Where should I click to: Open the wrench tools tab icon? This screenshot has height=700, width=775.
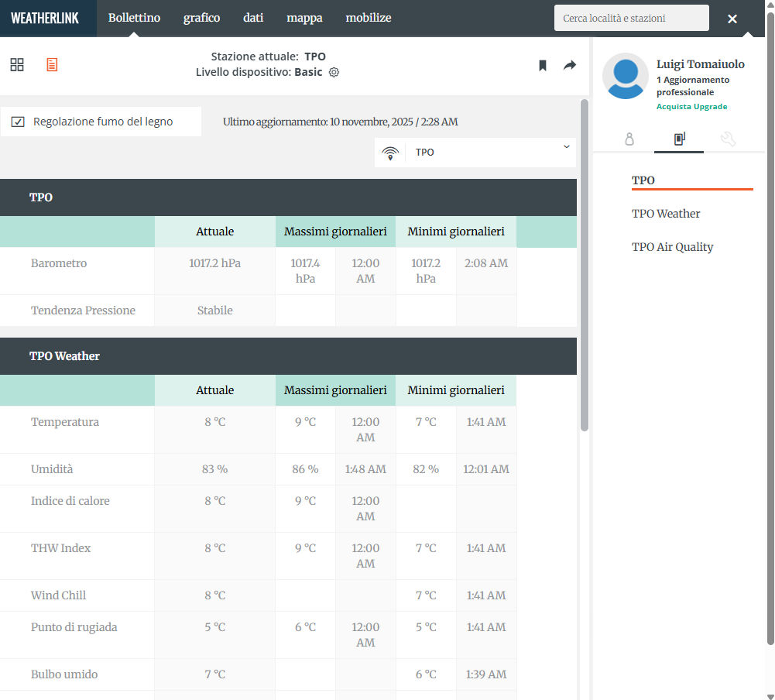(728, 139)
